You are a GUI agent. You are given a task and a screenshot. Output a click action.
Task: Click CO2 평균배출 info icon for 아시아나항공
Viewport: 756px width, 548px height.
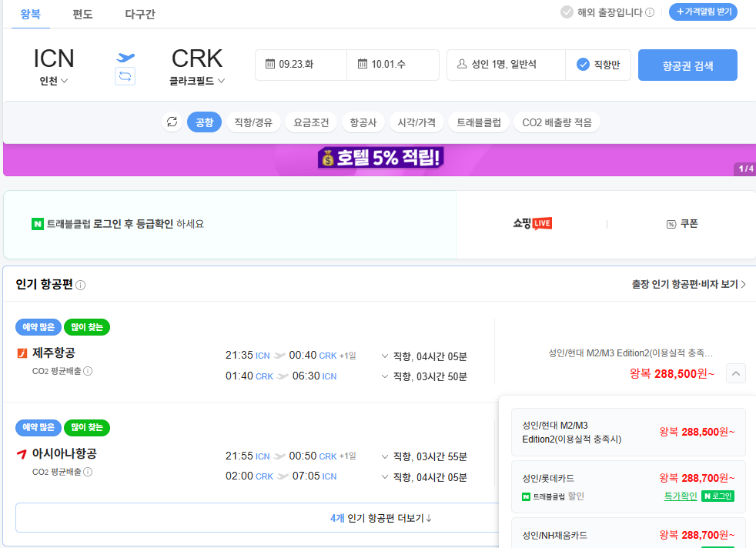tap(88, 472)
